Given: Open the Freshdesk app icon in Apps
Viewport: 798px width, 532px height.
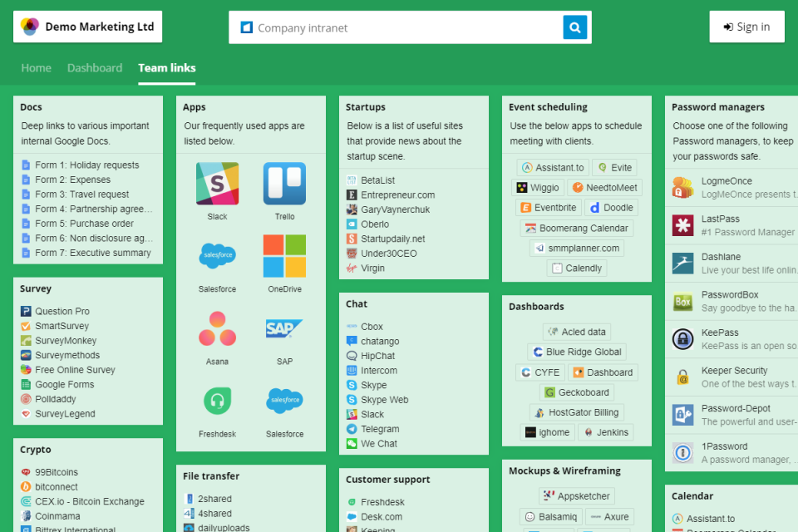Looking at the screenshot, I should click(x=217, y=401).
